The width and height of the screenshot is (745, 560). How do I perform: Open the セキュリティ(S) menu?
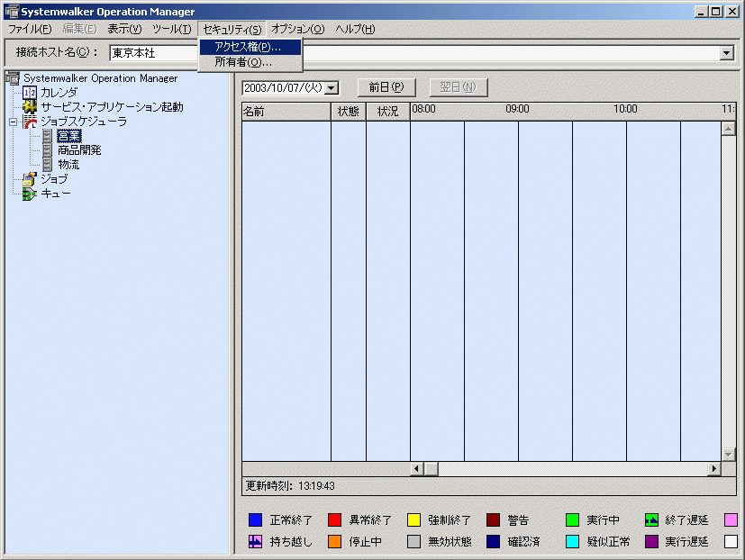(x=232, y=29)
